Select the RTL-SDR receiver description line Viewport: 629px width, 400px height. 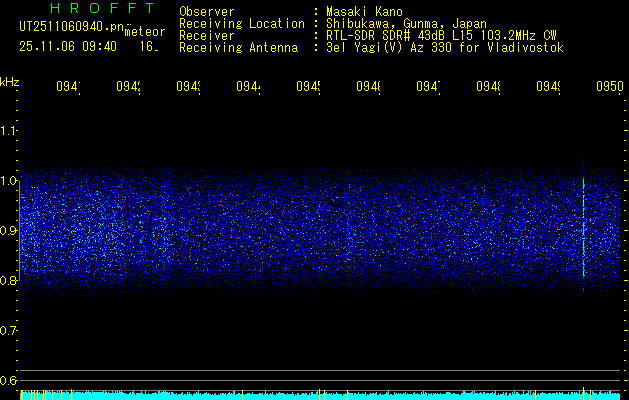pos(439,35)
